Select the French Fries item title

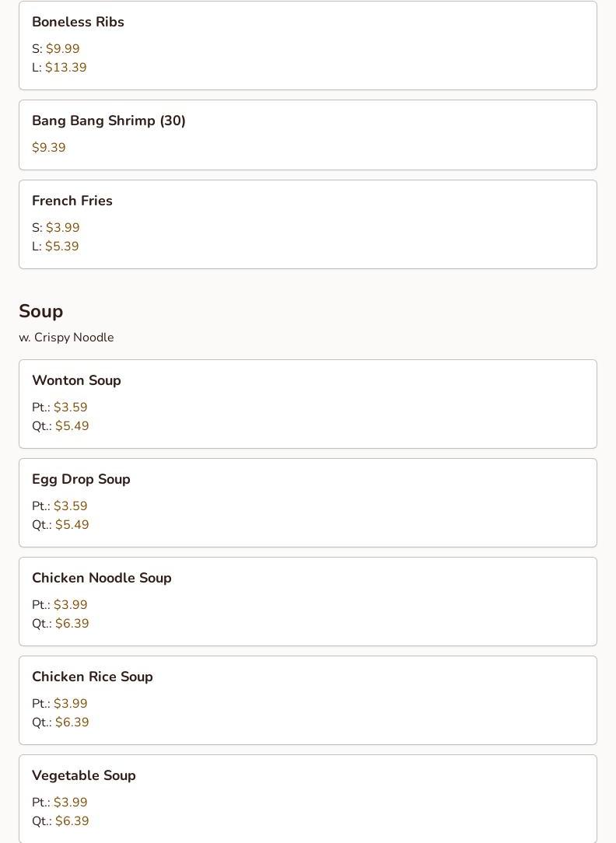point(72,201)
